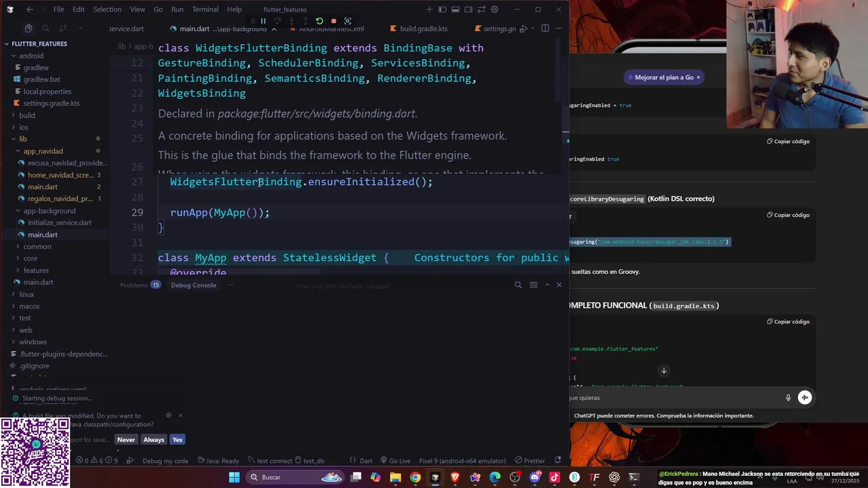Click Buscar taskbar search box
This screenshot has width=868, height=488.
296,477
